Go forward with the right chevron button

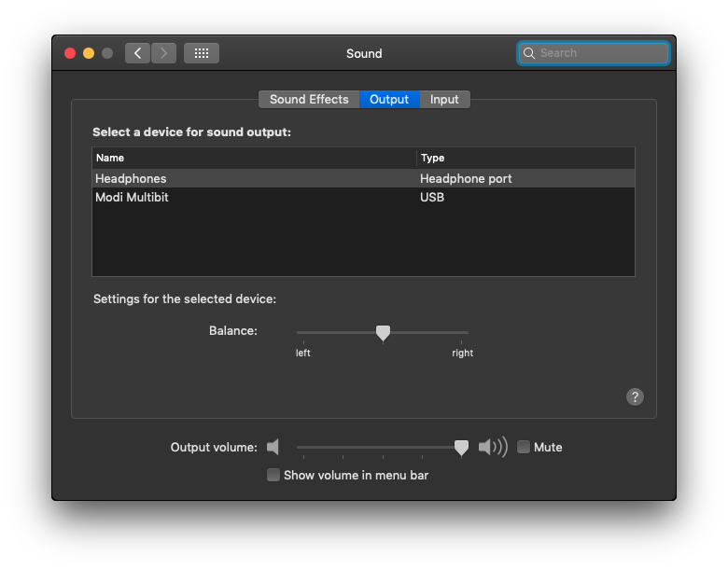[163, 53]
